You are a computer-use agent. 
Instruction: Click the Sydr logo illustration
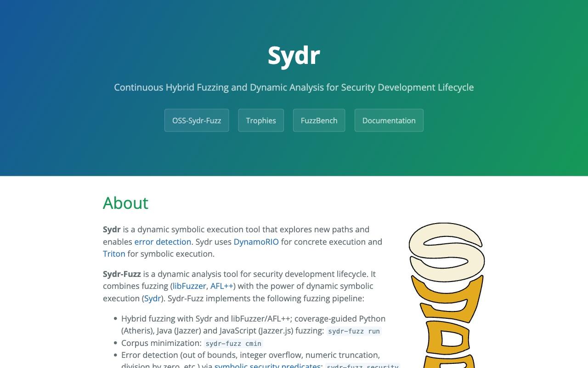coord(447,295)
